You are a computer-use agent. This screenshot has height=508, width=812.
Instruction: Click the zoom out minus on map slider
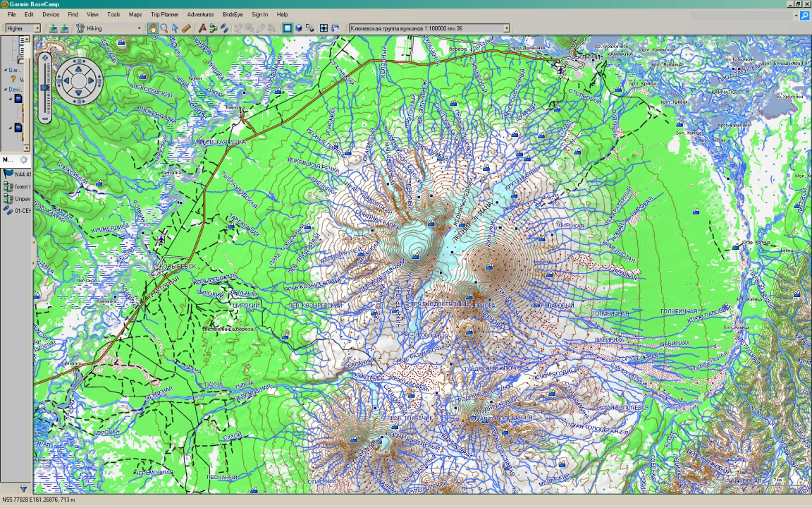[45, 119]
